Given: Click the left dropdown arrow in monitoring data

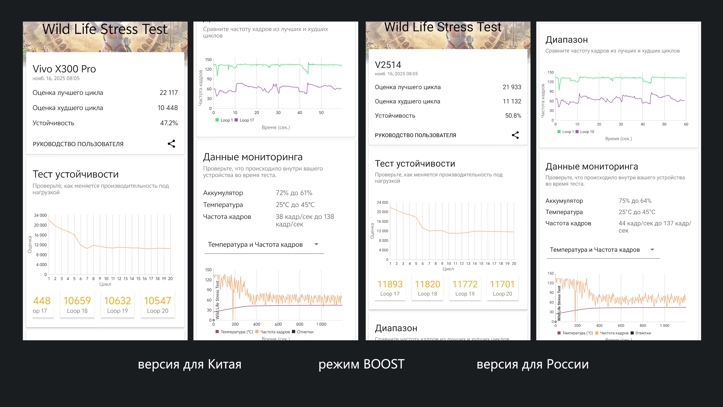Looking at the screenshot, I should (316, 244).
